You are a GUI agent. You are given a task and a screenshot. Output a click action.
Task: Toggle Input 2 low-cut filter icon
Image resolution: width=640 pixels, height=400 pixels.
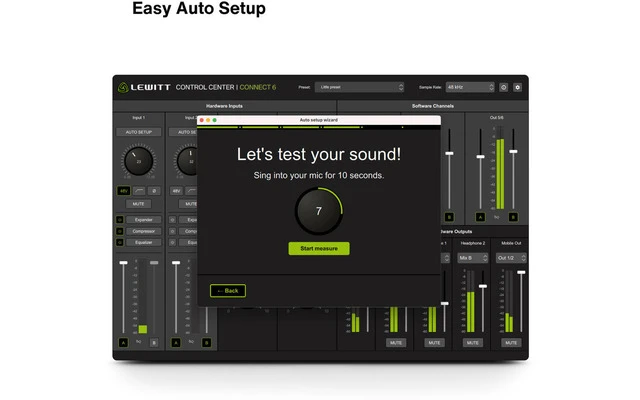[191, 191]
